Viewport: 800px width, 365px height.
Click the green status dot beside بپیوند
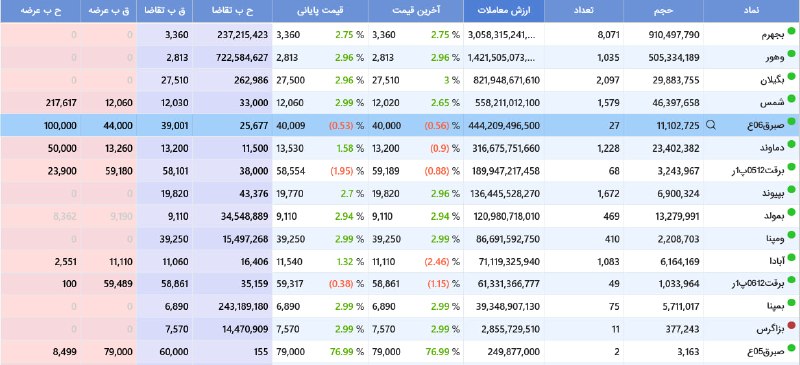(791, 189)
